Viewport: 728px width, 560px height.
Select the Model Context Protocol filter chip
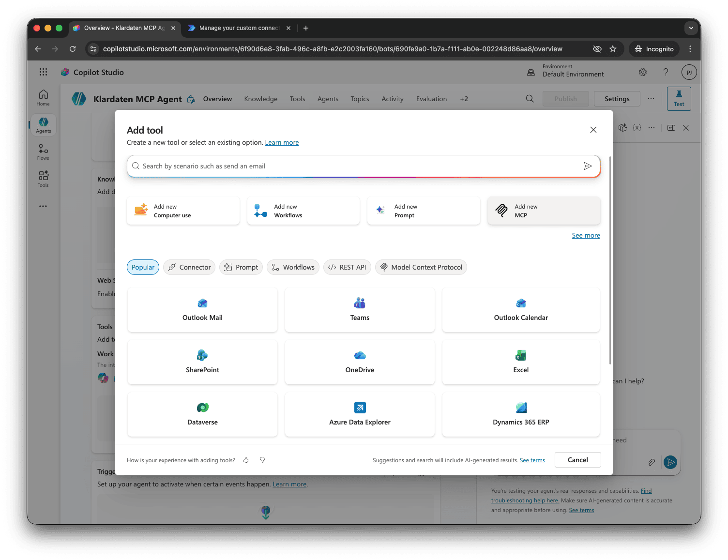[421, 267]
